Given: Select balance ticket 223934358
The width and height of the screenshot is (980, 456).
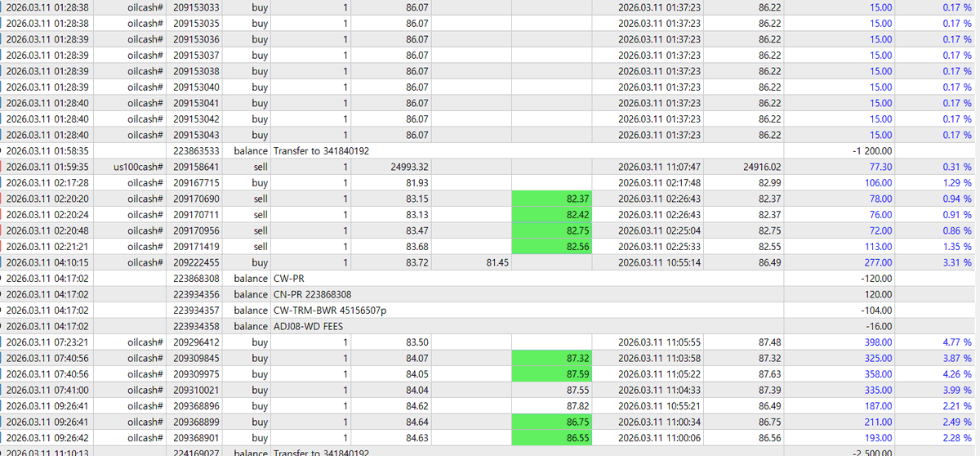Looking at the screenshot, I should [196, 326].
